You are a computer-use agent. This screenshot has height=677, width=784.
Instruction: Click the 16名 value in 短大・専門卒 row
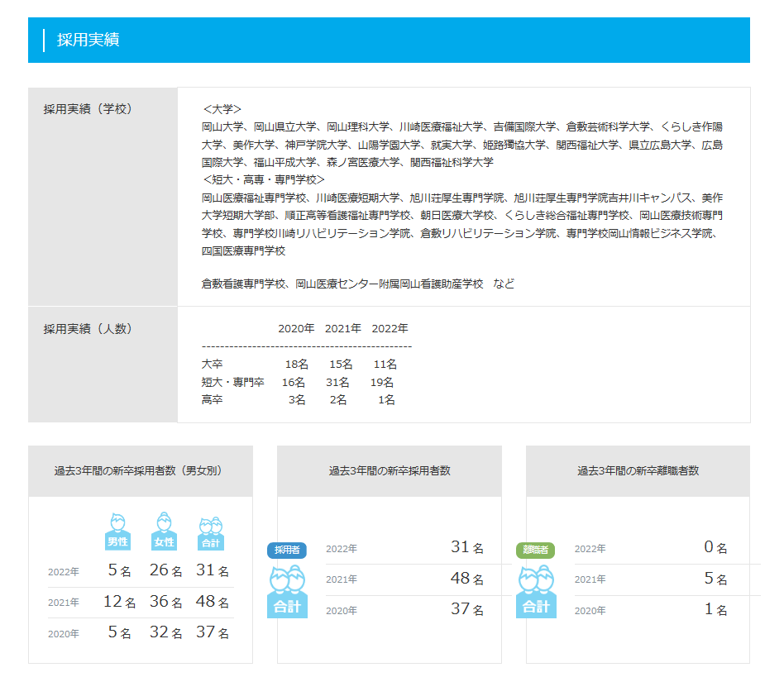pos(294,382)
